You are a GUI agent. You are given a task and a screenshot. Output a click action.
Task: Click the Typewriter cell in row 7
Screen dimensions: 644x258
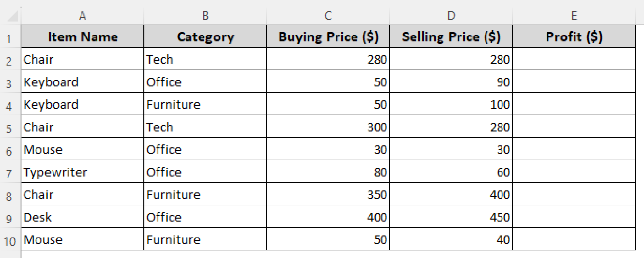coord(82,172)
